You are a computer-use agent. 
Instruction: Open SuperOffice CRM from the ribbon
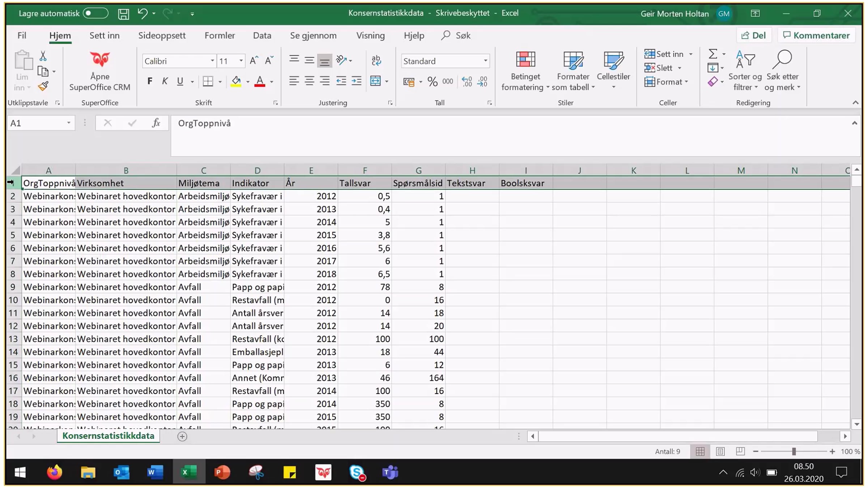pos(99,72)
